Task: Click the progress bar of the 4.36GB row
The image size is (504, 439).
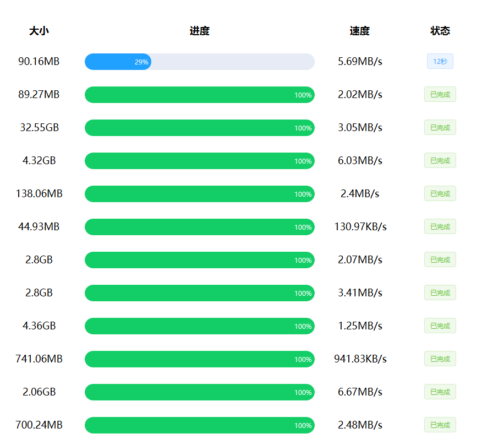Action: [x=200, y=326]
